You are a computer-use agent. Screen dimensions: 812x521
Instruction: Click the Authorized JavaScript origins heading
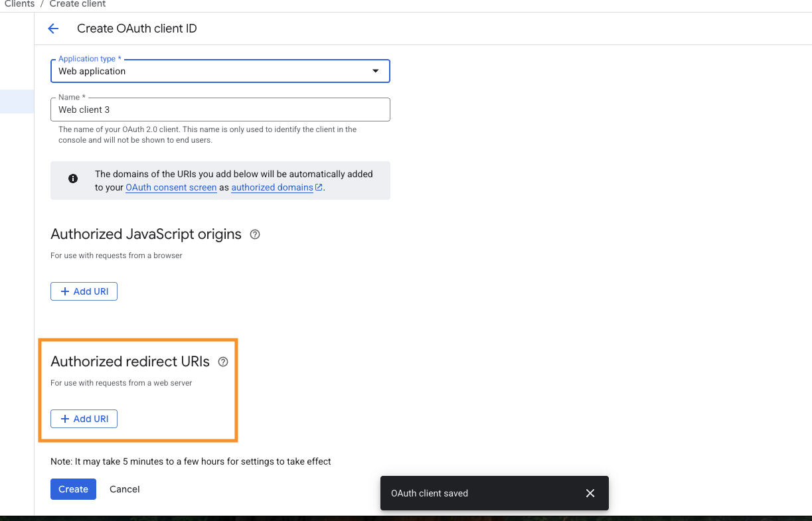146,234
